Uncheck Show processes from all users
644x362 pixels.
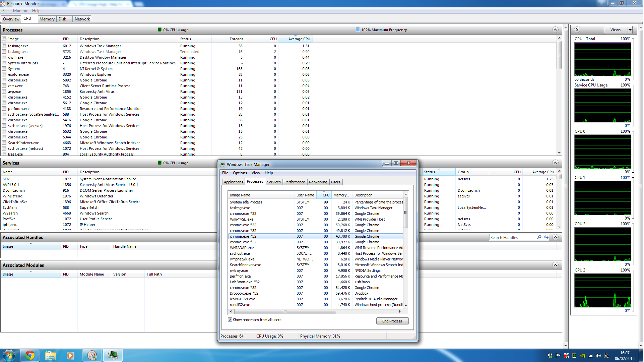click(x=230, y=320)
